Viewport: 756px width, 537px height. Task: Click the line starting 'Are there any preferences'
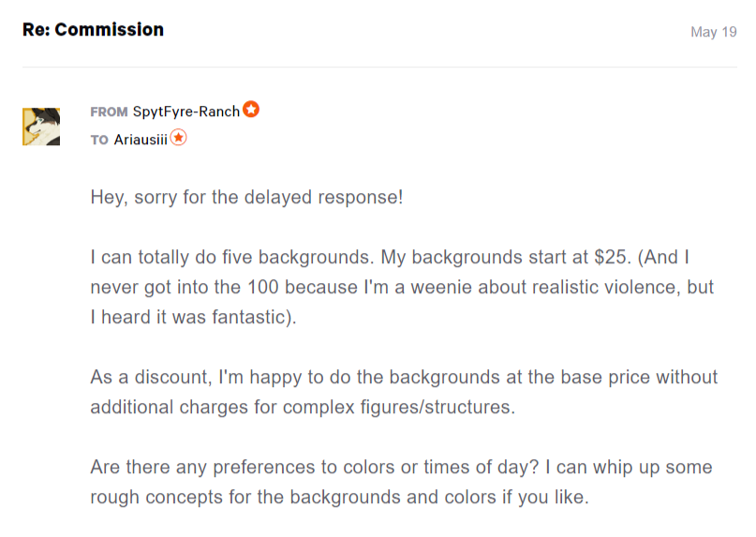pos(401,467)
